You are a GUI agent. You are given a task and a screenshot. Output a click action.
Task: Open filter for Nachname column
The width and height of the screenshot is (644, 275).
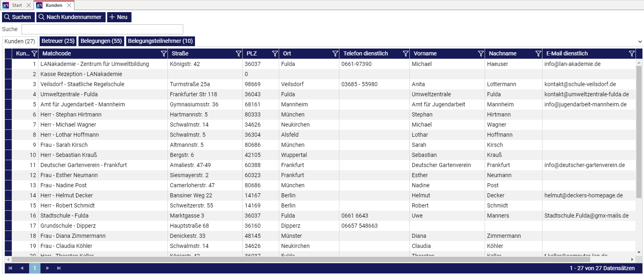click(x=538, y=54)
